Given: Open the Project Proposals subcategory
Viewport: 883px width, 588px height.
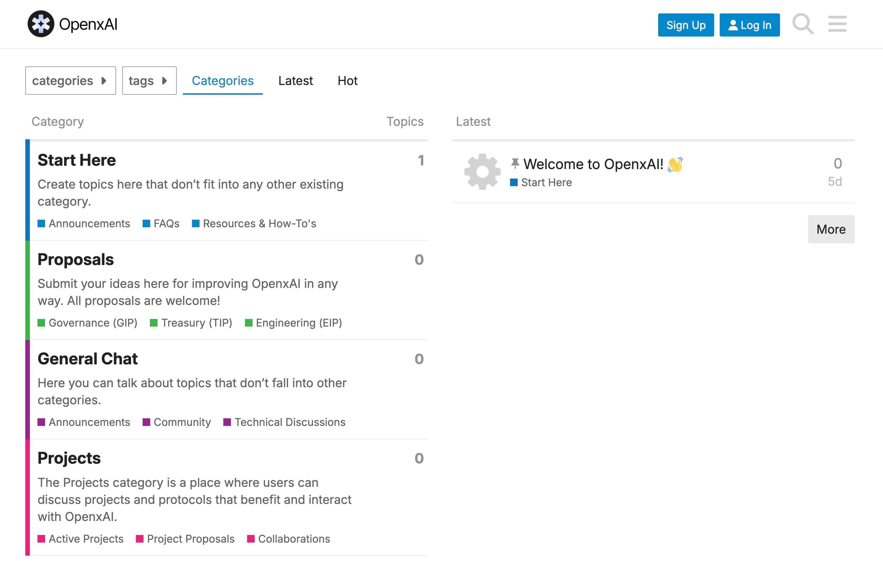Looking at the screenshot, I should 185,539.
